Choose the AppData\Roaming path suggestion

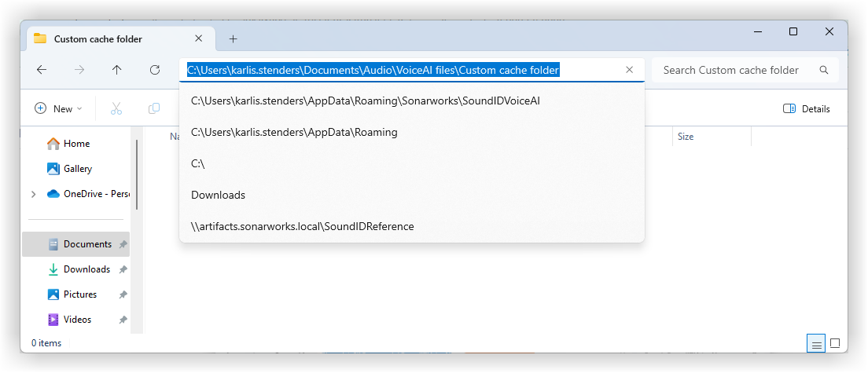coord(412,133)
